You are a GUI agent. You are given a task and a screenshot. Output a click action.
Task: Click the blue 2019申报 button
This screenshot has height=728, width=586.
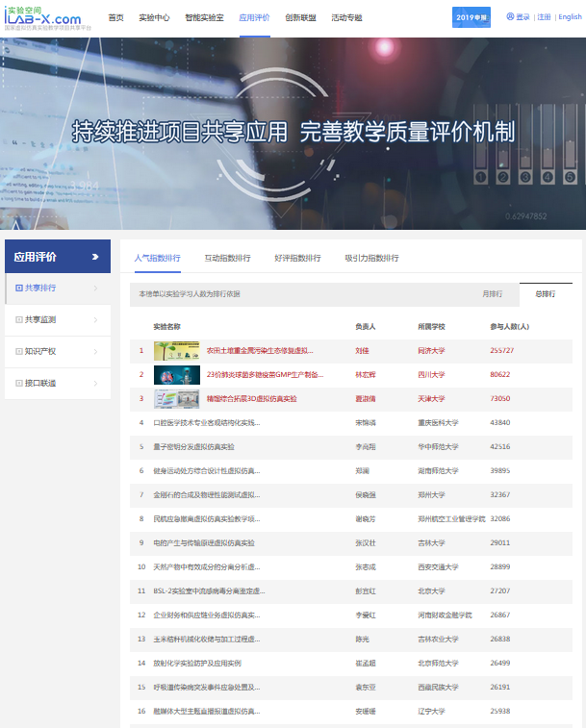tap(471, 17)
